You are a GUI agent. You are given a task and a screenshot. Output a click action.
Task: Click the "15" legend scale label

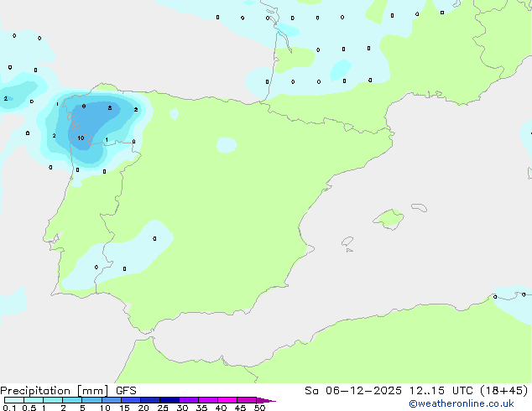coord(124,408)
